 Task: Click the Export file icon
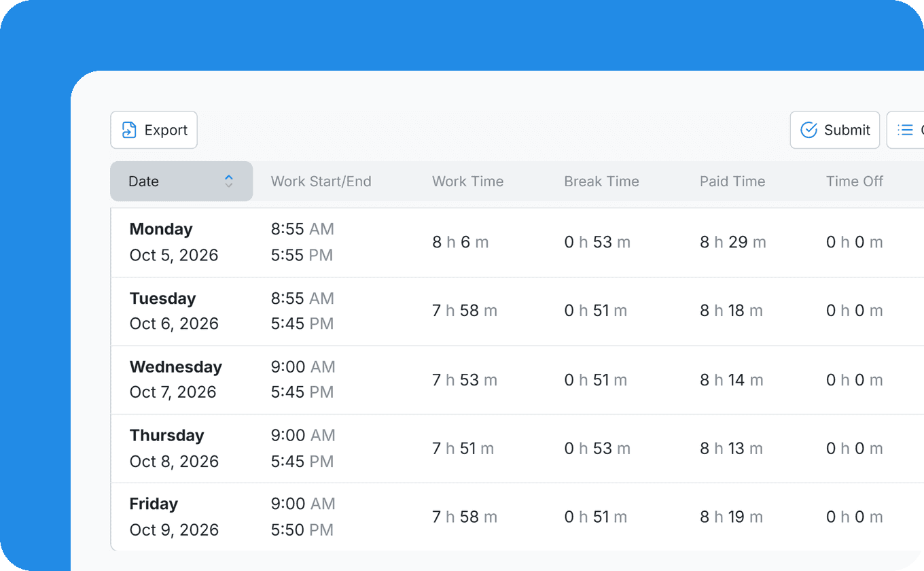(129, 130)
